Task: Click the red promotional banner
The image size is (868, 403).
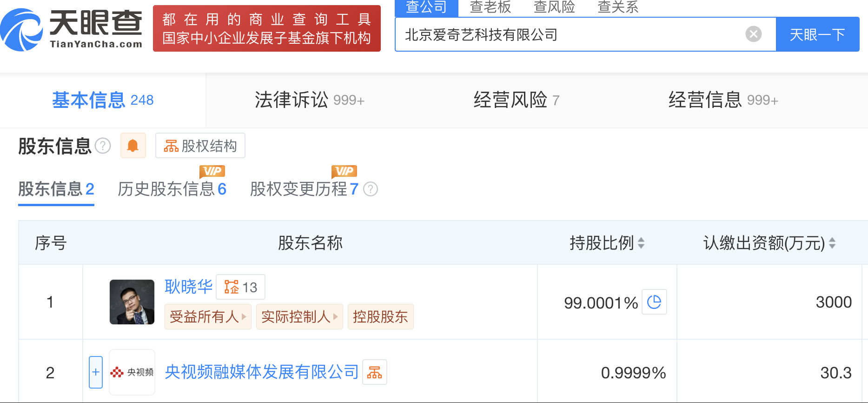Action: click(267, 28)
